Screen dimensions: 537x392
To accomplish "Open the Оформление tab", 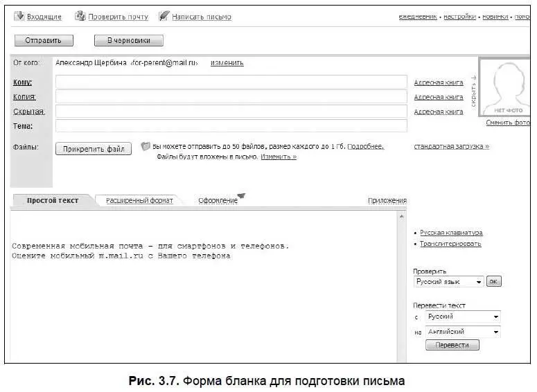I will 218,201.
